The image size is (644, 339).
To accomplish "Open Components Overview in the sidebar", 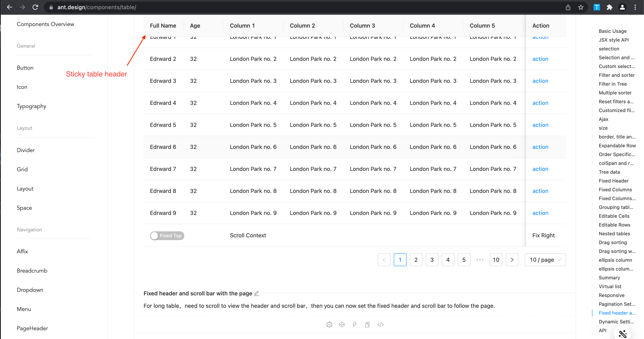I will pos(46,24).
